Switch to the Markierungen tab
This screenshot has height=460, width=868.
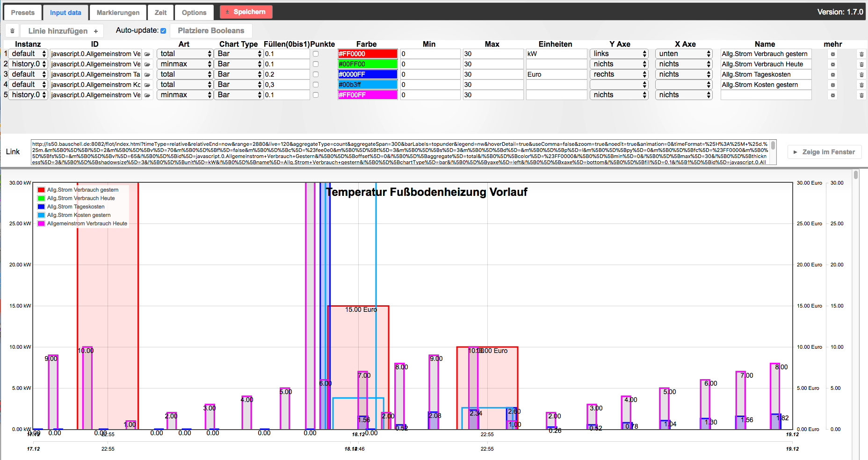(118, 13)
